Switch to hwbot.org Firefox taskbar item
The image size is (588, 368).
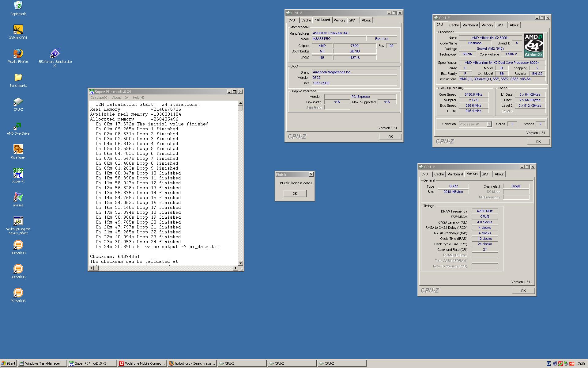click(192, 363)
